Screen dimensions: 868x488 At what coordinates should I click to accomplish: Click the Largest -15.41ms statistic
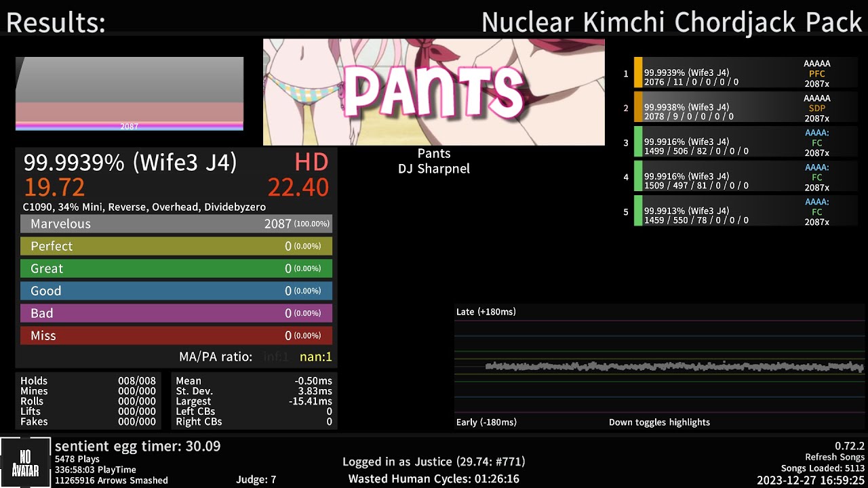click(254, 401)
